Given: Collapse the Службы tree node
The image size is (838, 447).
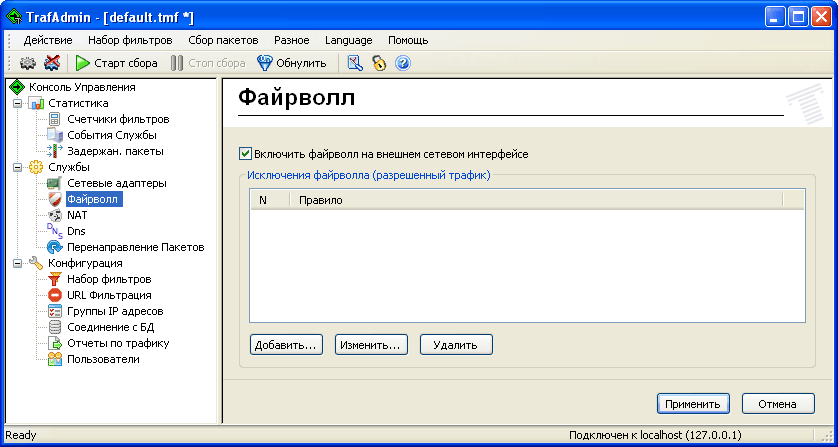Looking at the screenshot, I should (18, 167).
